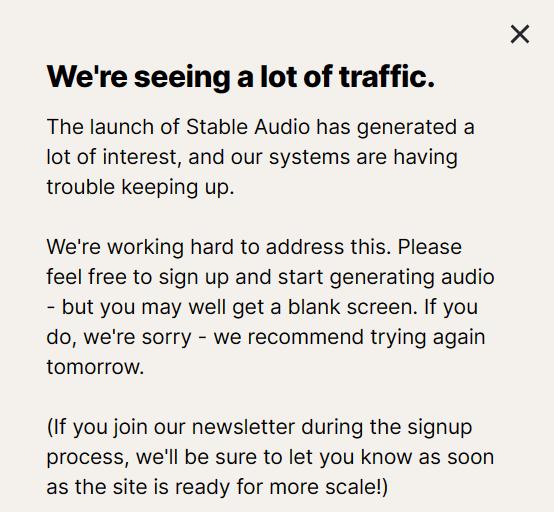
Task: Close the traffic notice dialog
Action: click(x=520, y=34)
